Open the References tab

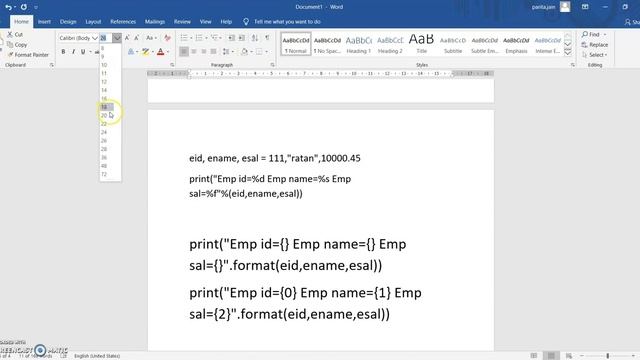point(123,22)
